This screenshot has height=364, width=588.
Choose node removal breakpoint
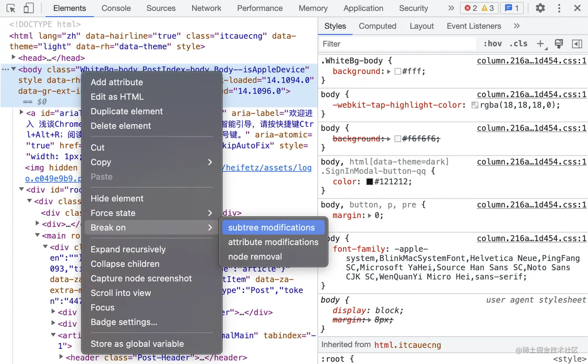coord(273,257)
